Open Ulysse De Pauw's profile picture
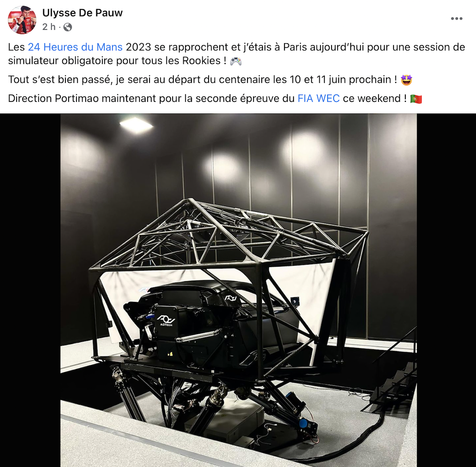Viewport: 476px width, 467px height. pyautogui.click(x=22, y=20)
